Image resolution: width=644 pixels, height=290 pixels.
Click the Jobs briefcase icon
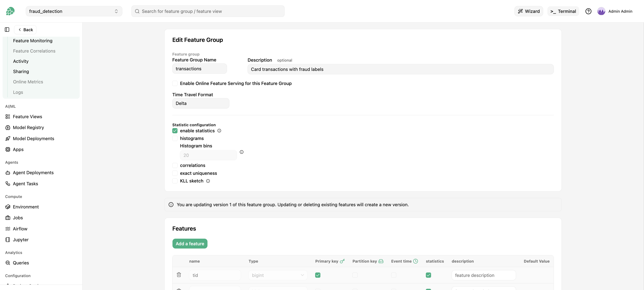pos(8,218)
